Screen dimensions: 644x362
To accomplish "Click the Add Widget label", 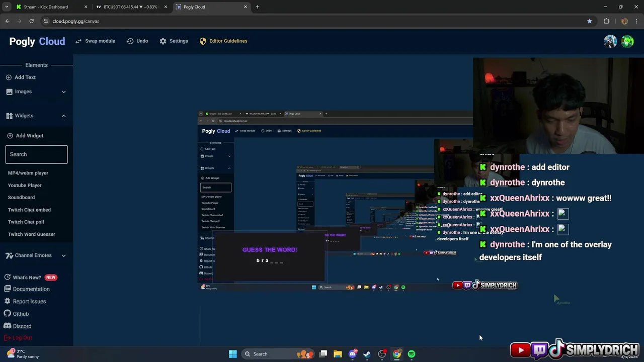I will (30, 136).
